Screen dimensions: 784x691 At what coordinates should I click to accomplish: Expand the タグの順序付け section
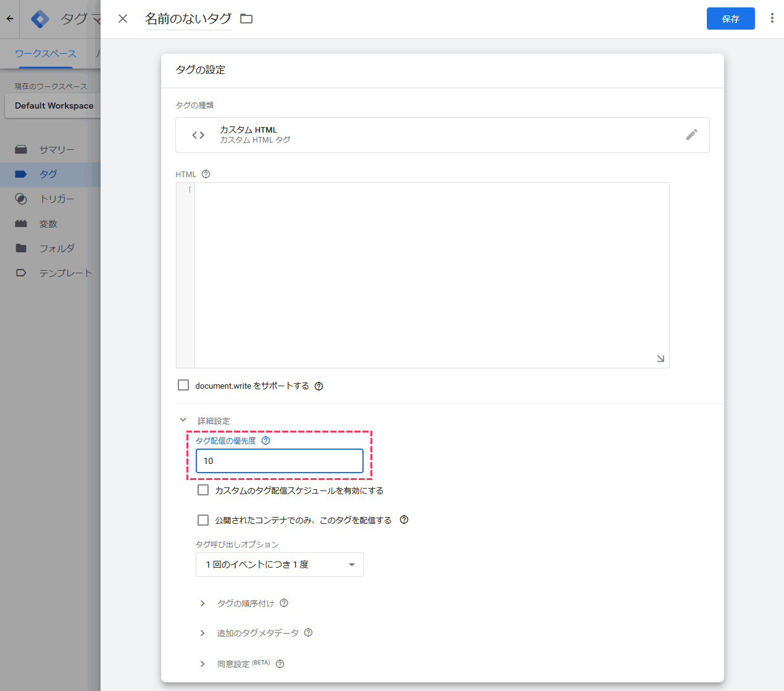pos(202,603)
